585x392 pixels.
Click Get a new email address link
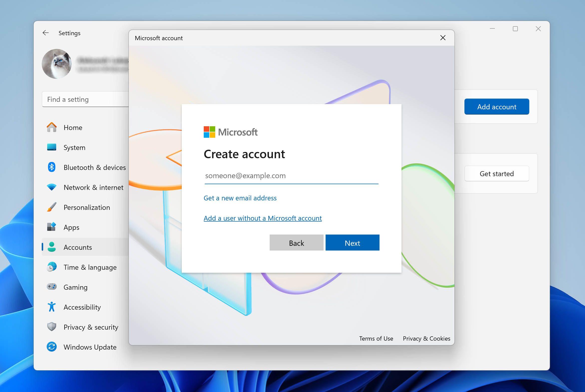(240, 198)
